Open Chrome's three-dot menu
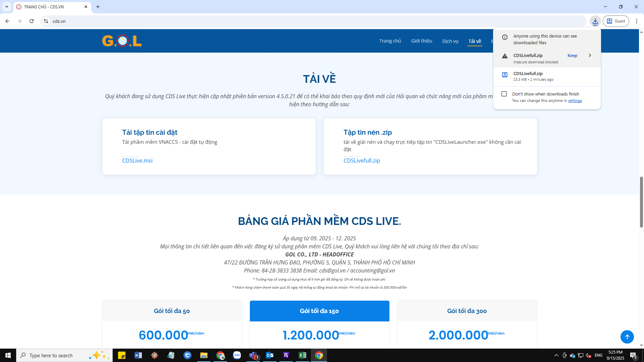Viewport: 644px width, 362px height. pos(637,21)
